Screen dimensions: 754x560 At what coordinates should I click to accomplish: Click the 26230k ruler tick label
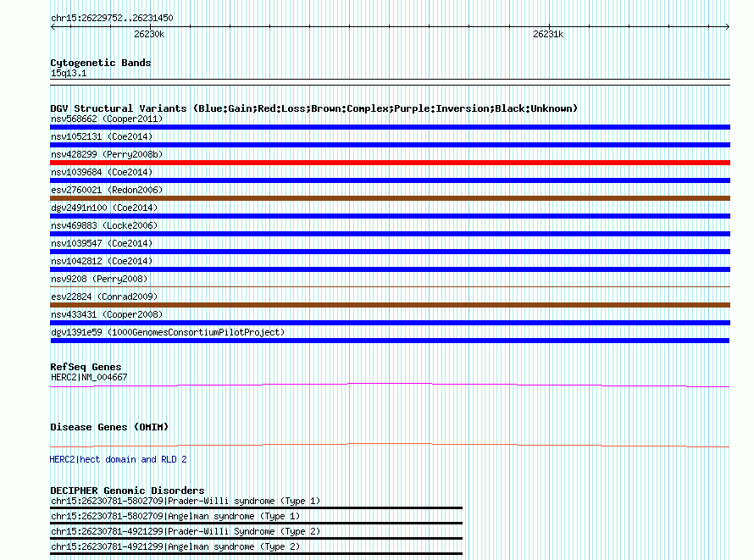click(x=149, y=34)
